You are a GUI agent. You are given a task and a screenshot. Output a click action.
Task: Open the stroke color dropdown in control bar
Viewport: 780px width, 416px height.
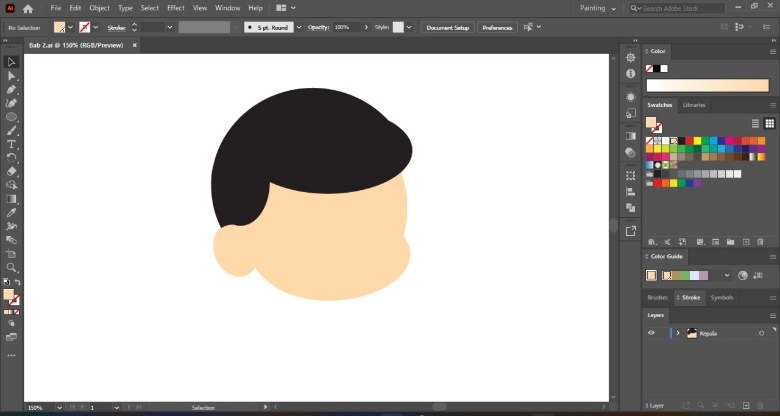[96, 27]
